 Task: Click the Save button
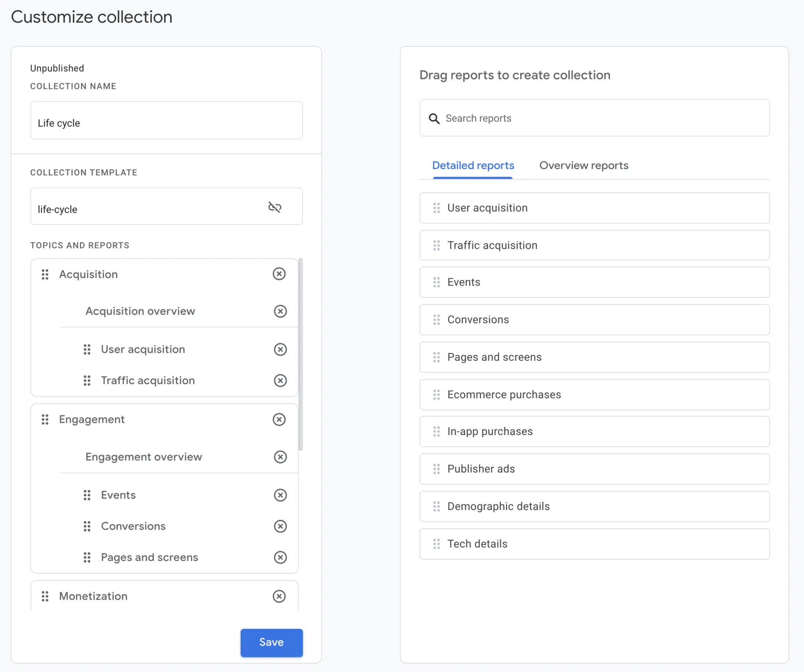[272, 643]
